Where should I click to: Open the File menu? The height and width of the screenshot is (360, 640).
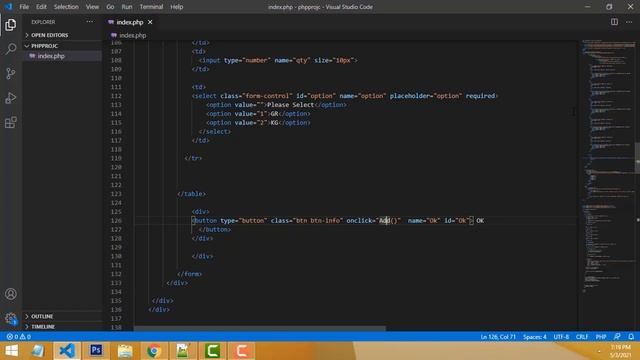click(x=24, y=7)
